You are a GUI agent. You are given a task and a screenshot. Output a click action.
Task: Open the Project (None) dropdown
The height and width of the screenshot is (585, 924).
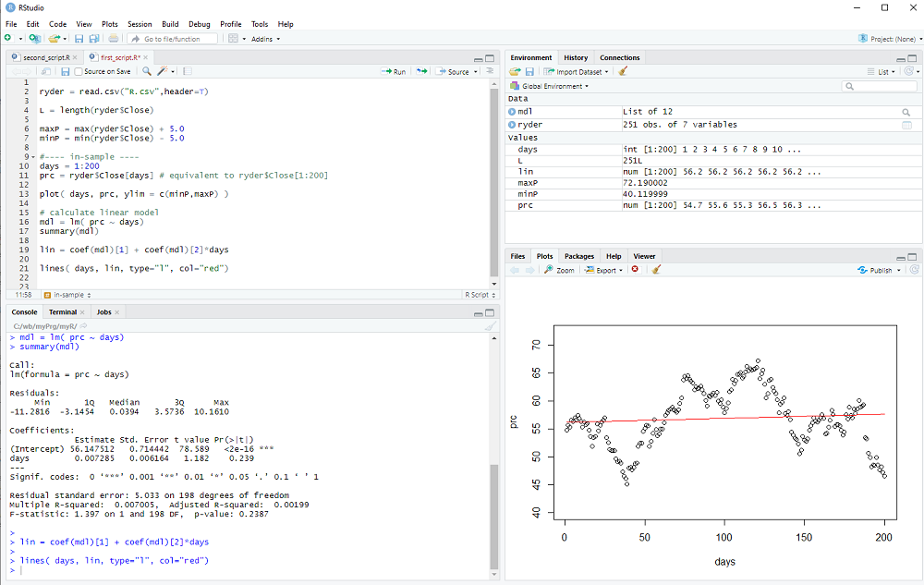[x=891, y=39]
